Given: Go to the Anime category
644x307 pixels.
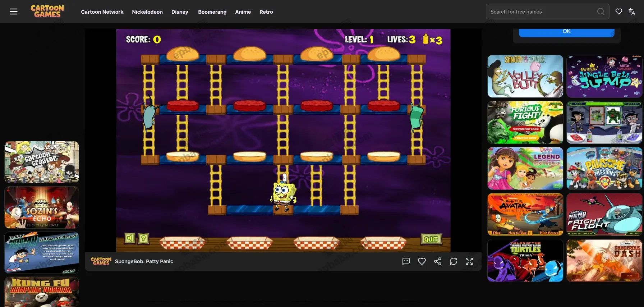Looking at the screenshot, I should point(243,12).
